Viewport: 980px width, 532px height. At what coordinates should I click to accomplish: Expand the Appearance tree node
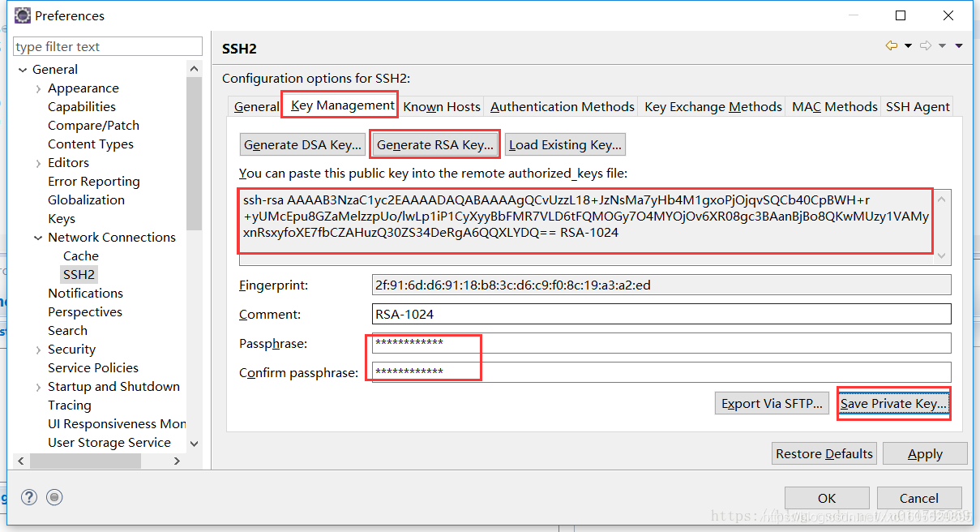tap(38, 88)
